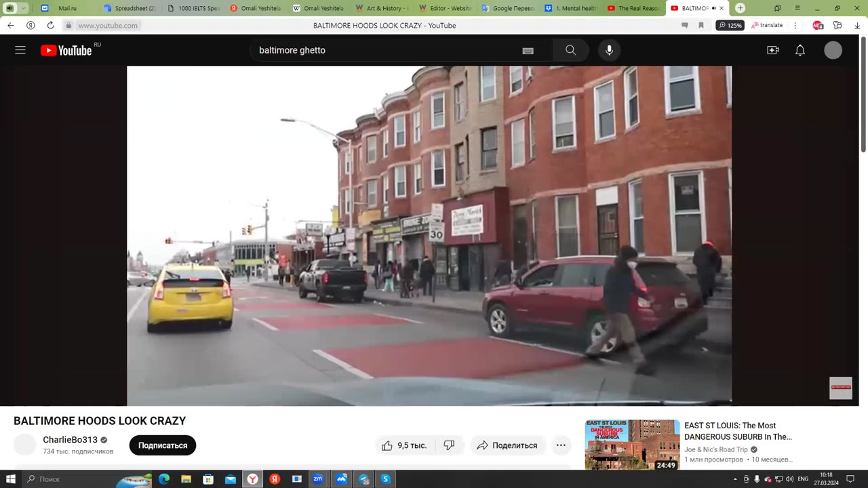Viewport: 868px width, 488px height.
Task: Reload the page
Action: (x=50, y=25)
